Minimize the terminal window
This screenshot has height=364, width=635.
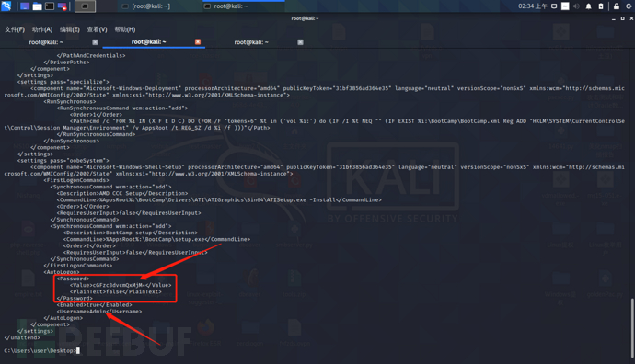pos(614,18)
